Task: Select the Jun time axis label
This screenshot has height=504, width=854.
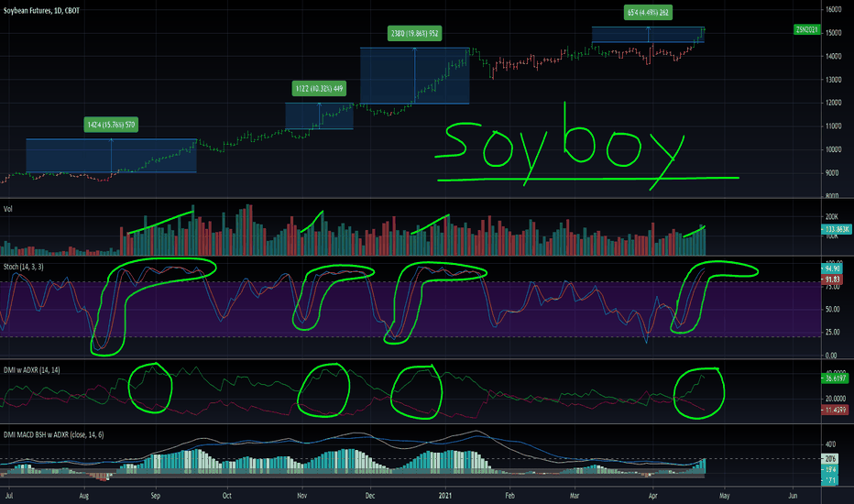Action: [x=793, y=496]
